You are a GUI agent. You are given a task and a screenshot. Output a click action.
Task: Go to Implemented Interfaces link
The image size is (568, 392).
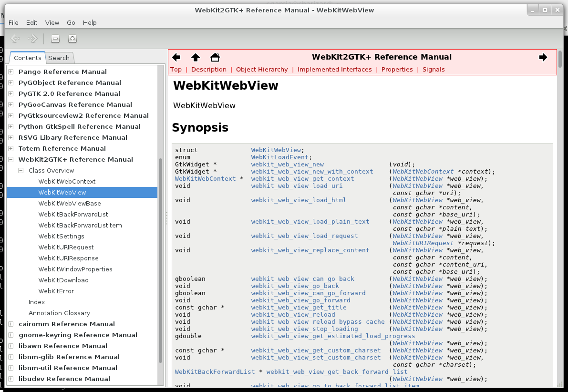[x=334, y=70]
